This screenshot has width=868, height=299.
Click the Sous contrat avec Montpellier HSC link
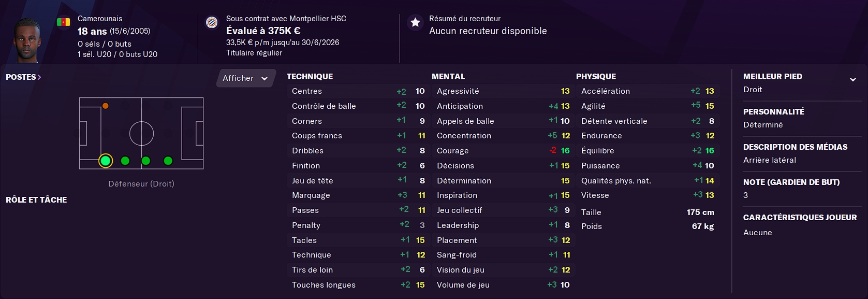pos(286,19)
